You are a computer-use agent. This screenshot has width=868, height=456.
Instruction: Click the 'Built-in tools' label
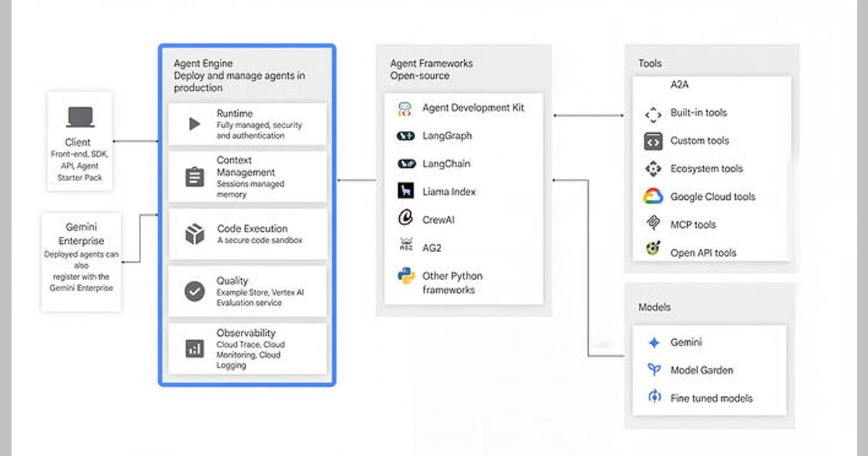699,113
